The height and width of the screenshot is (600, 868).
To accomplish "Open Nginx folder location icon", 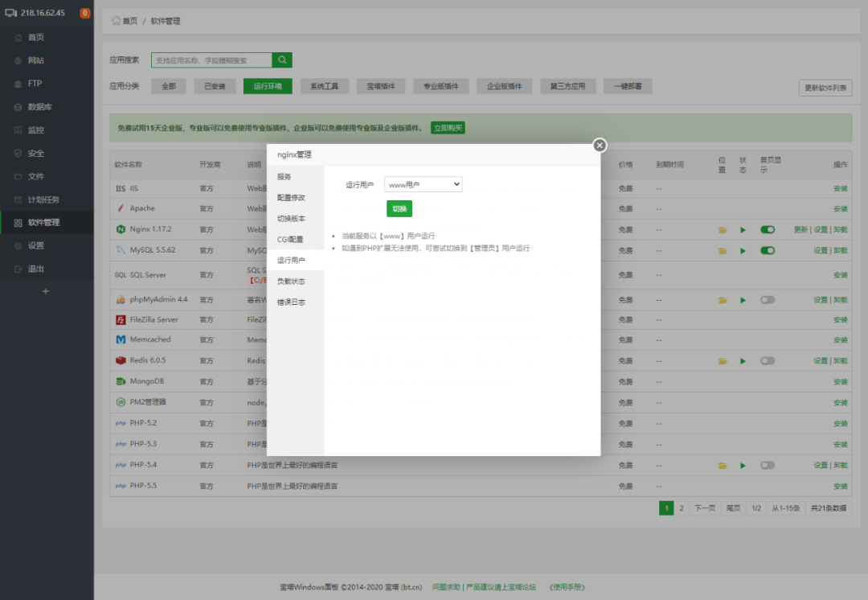I will 723,230.
